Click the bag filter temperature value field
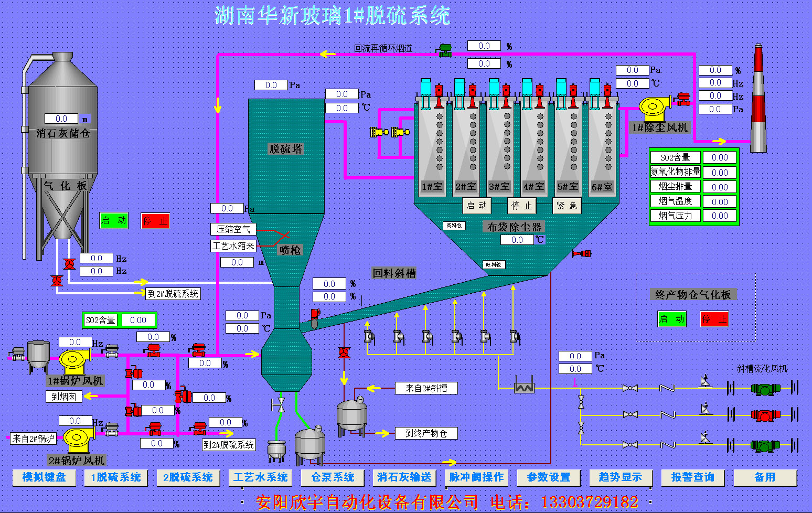The image size is (812, 513). coord(517,240)
